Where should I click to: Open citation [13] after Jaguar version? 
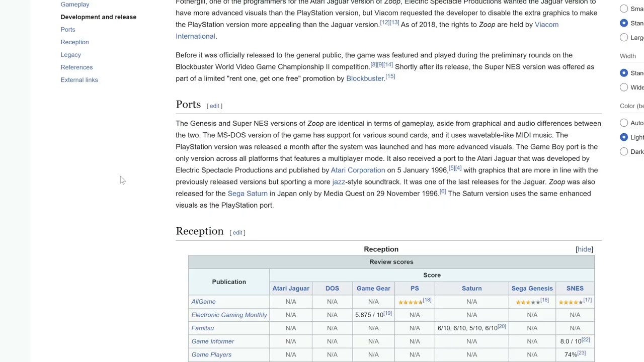(x=394, y=23)
